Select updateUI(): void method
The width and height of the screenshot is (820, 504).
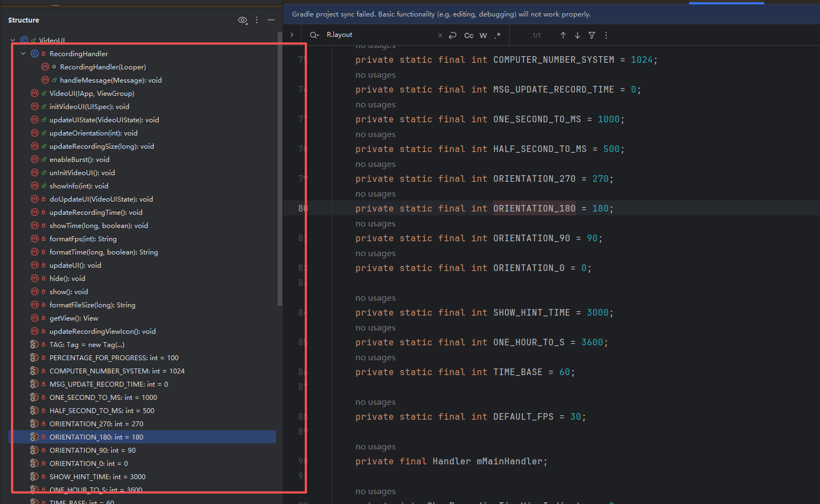[75, 265]
